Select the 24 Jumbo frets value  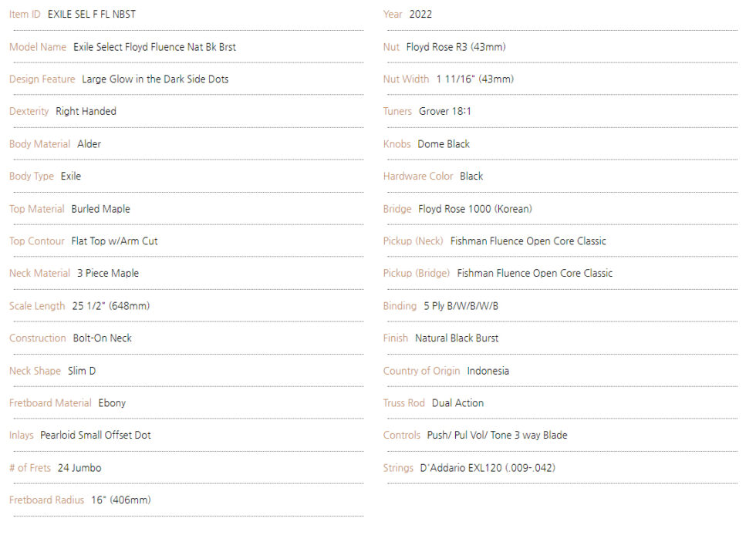tap(79, 468)
